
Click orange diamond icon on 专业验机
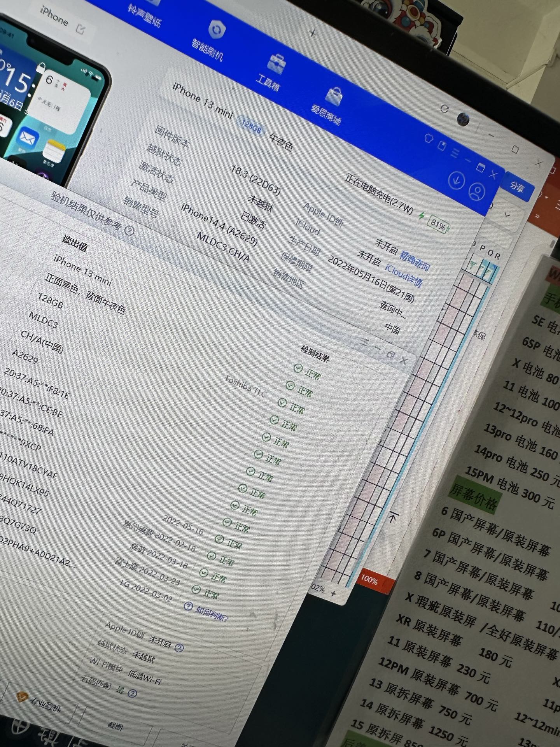[x=22, y=697]
